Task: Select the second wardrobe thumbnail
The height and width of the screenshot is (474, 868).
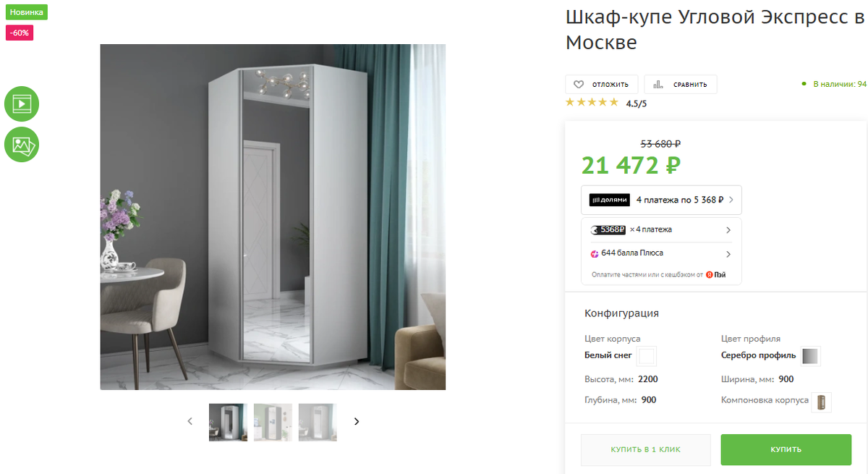Action: click(x=273, y=422)
